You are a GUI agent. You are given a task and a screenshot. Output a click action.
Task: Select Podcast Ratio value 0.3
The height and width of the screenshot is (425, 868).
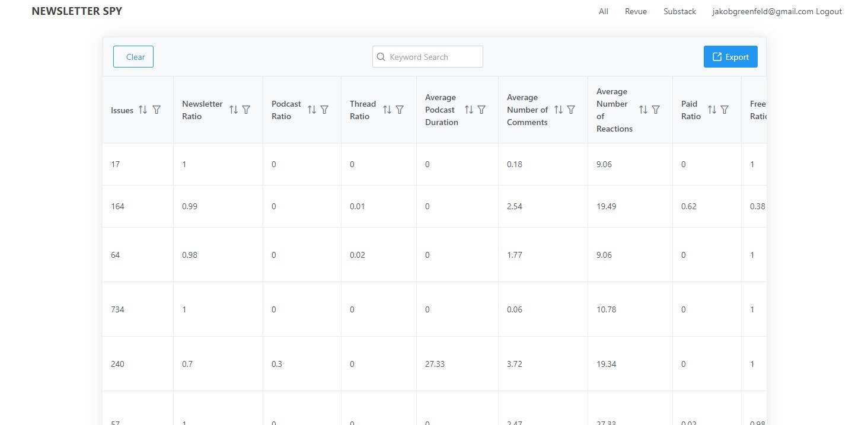(x=277, y=364)
